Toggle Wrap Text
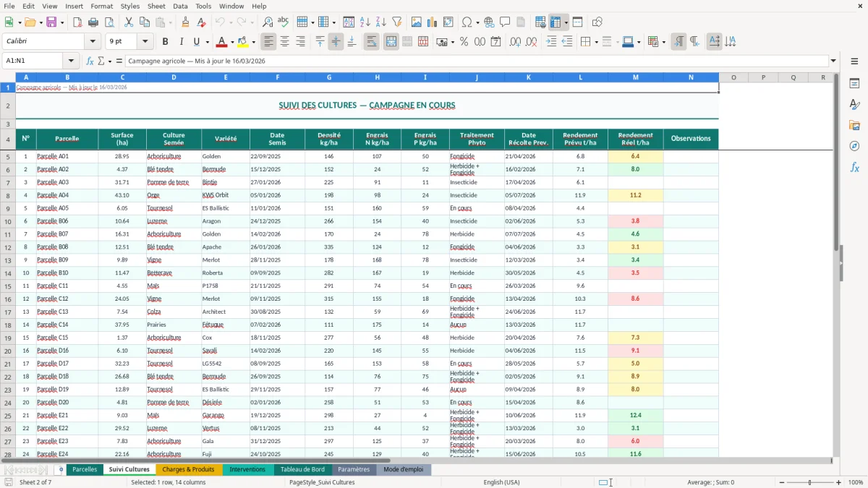 tap(371, 42)
